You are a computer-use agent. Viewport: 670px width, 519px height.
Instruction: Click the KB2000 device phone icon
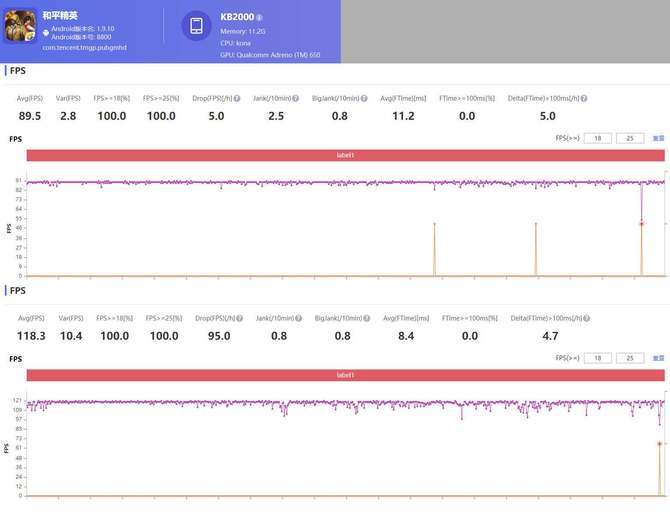[x=196, y=25]
